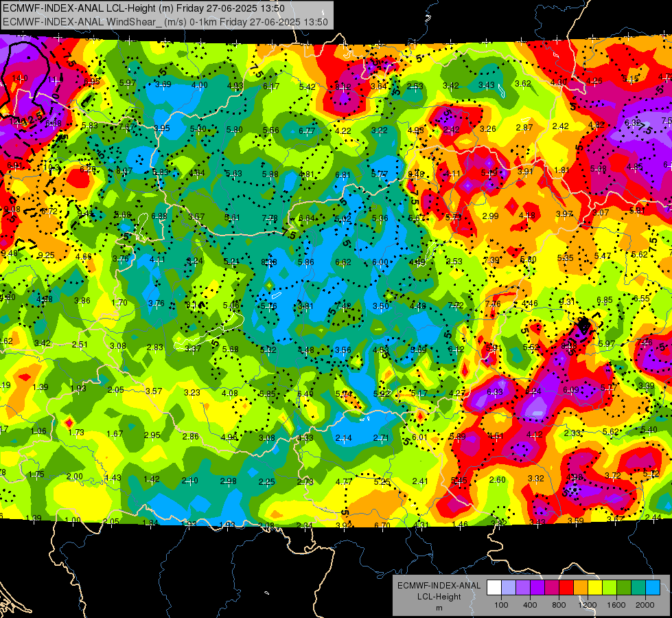
Task: Click the legend unit label 'm'
Action: coord(439,608)
